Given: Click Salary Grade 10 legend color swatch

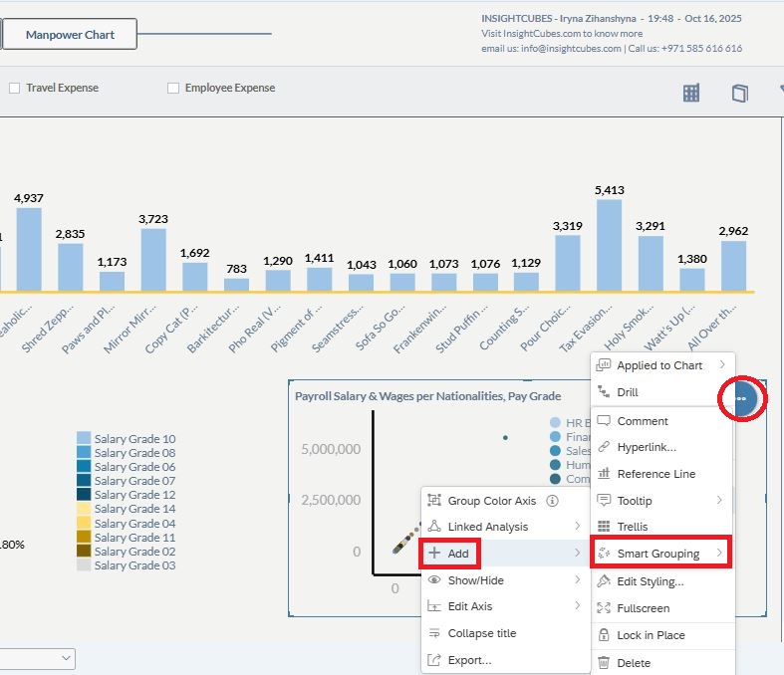Looking at the screenshot, I should [84, 438].
